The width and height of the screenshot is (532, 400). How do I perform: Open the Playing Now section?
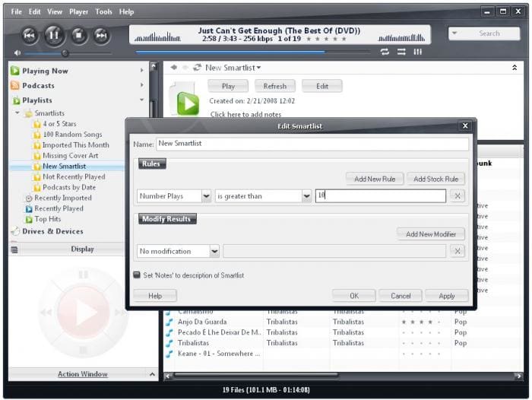click(45, 71)
